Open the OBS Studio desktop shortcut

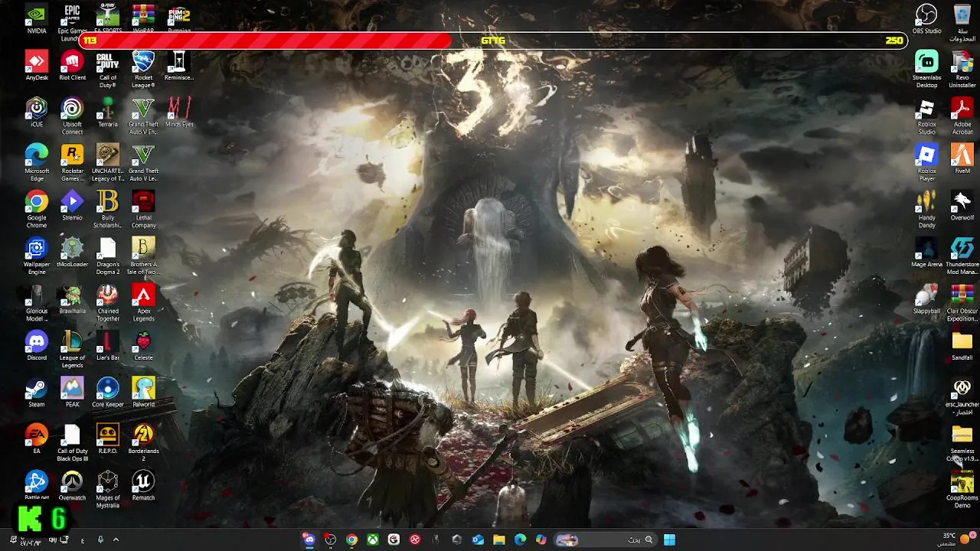[x=926, y=19]
